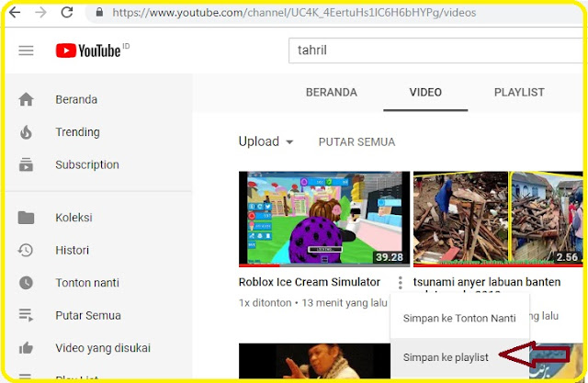
Task: Expand the Upload sort dropdown
Action: 266,141
